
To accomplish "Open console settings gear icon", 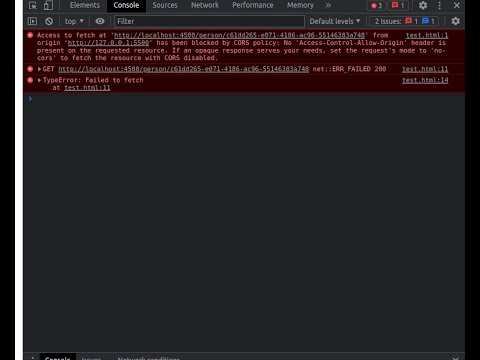I will point(456,21).
